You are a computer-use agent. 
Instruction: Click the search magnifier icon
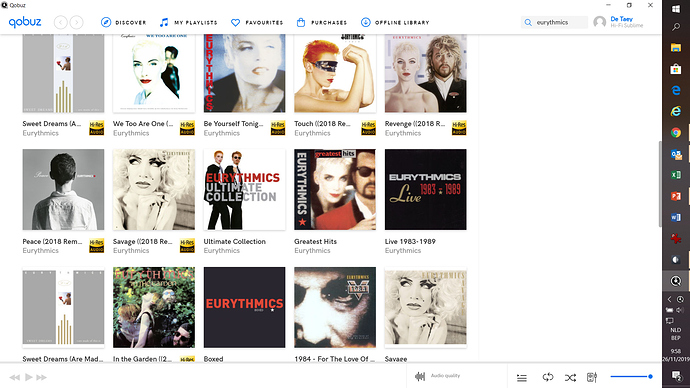(x=528, y=22)
